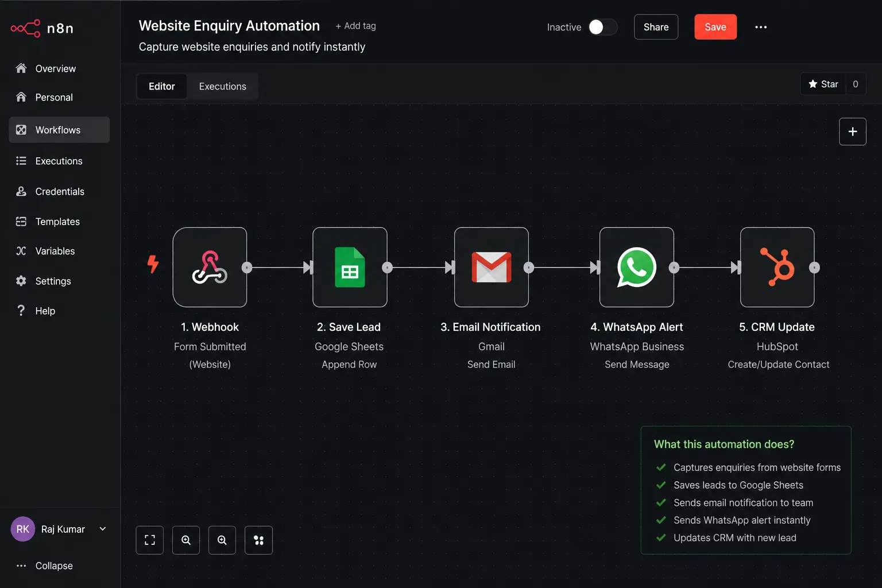Add a node with the plus button
This screenshot has width=882, height=588.
(853, 131)
